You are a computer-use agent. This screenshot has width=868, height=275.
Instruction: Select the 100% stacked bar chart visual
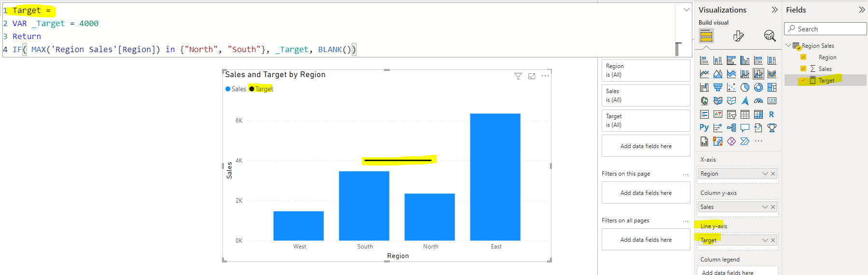pyautogui.click(x=758, y=60)
